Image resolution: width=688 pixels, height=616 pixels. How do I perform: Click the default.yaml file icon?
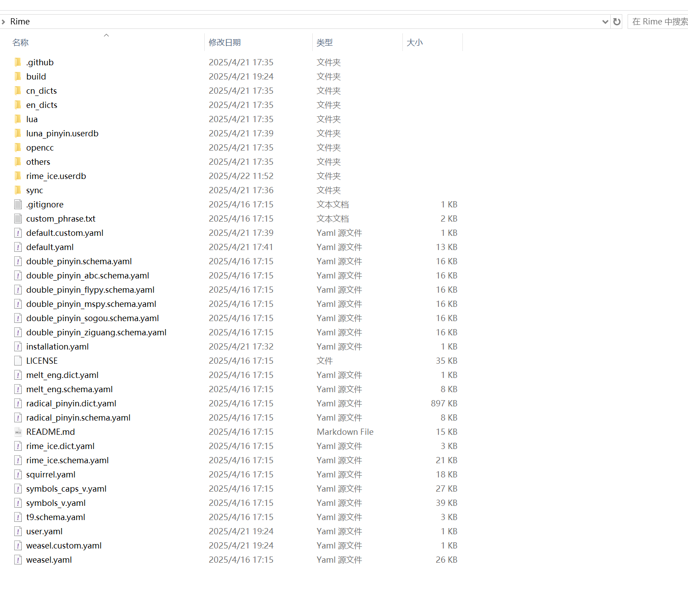pyautogui.click(x=18, y=247)
